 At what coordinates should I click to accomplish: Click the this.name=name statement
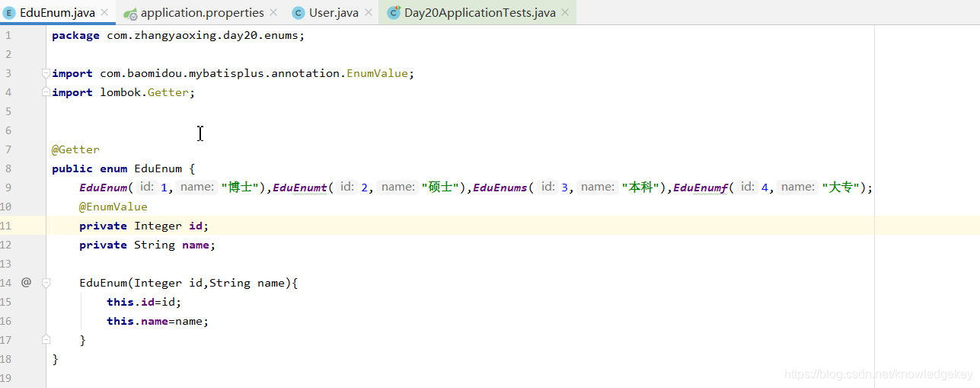pyautogui.click(x=158, y=321)
